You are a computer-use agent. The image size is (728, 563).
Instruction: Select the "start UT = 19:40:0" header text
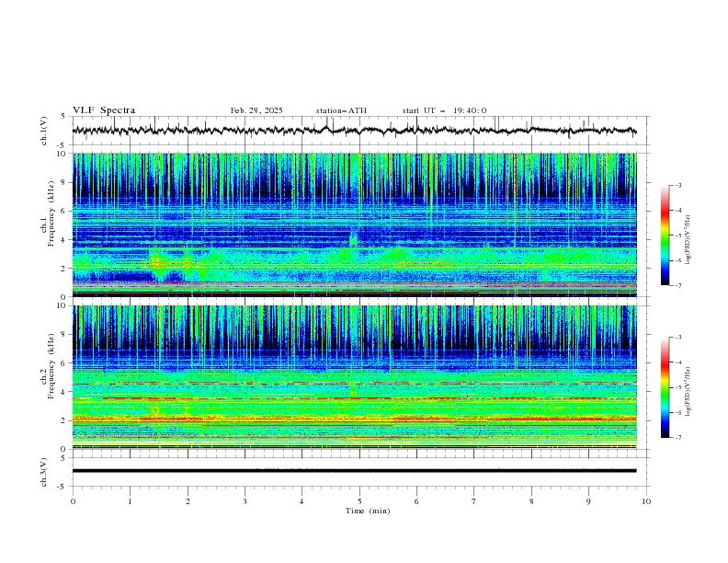tap(444, 110)
